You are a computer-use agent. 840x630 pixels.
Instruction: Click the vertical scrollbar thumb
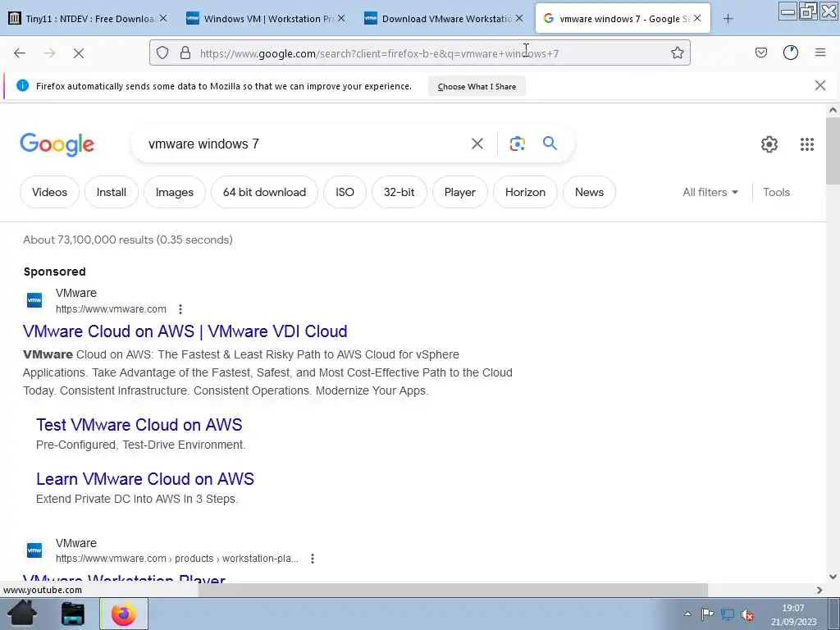click(x=833, y=151)
